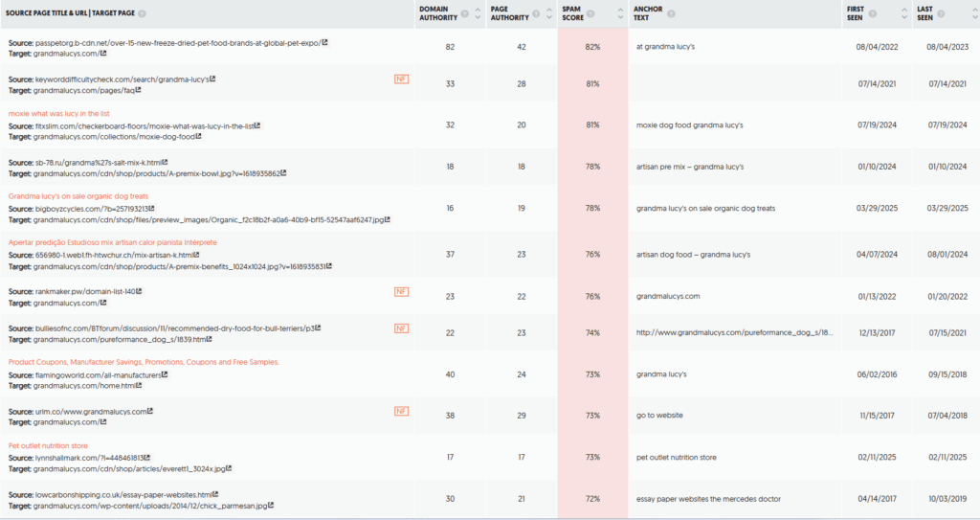Click Domain Authority help question icon
Screen dimensions: 980x520
464,13
